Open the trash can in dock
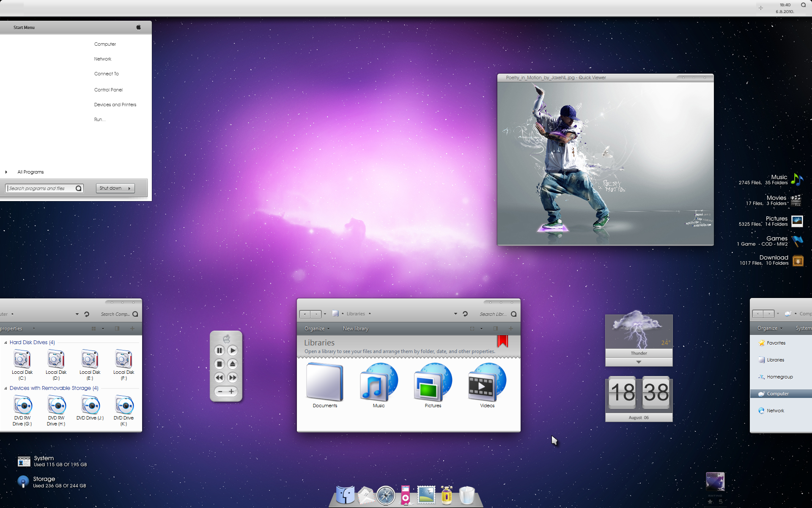812x508 pixels. coord(467,495)
